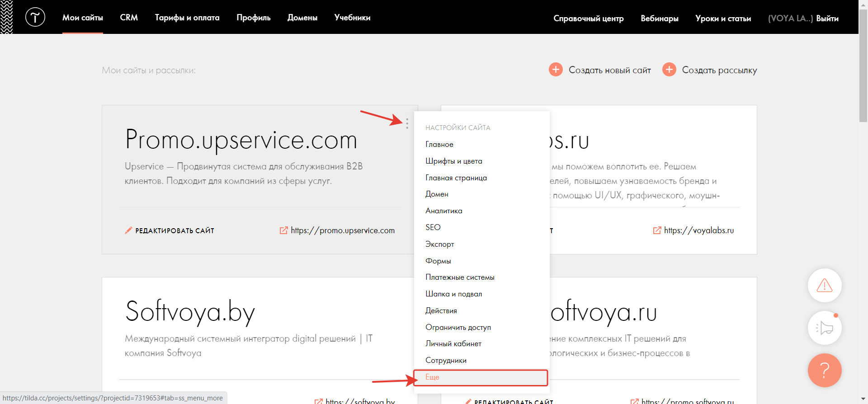The width and height of the screenshot is (868, 404).
Task: Go to the CRM section
Action: 129,18
